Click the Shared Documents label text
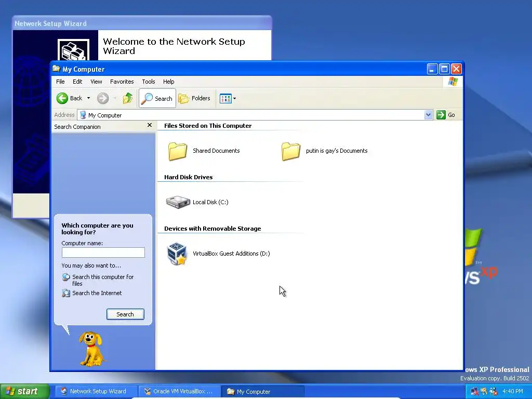 [x=216, y=151]
